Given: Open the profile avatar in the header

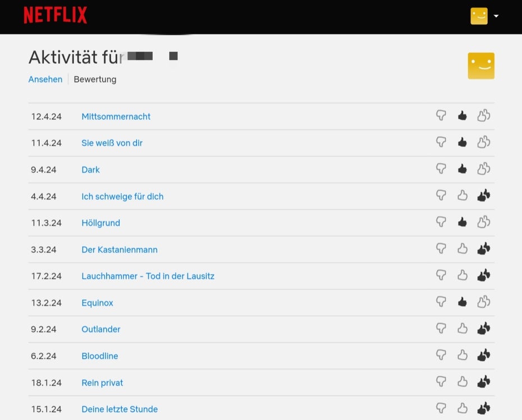Looking at the screenshot, I should pyautogui.click(x=479, y=16).
